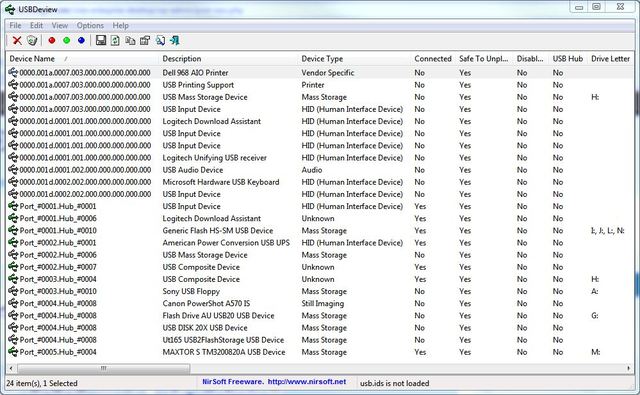Click USB icon of Microsoft Hardware USB Keyboard row

(x=13, y=182)
